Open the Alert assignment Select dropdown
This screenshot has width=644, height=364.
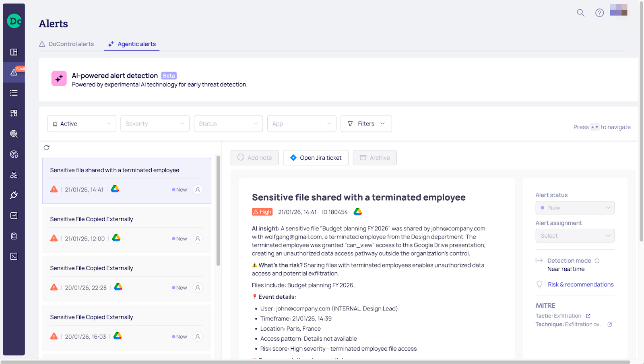(575, 236)
